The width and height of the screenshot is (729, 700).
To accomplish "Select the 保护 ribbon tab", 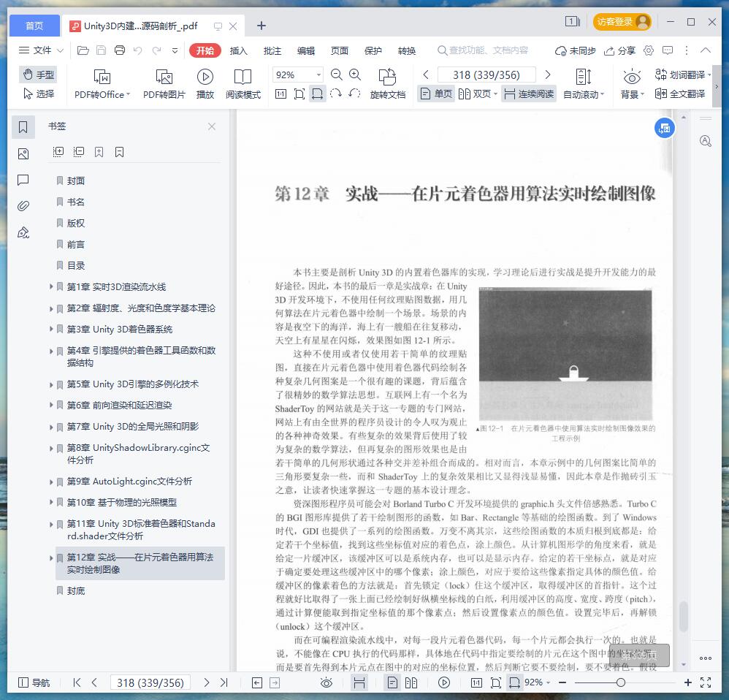I will coord(373,50).
